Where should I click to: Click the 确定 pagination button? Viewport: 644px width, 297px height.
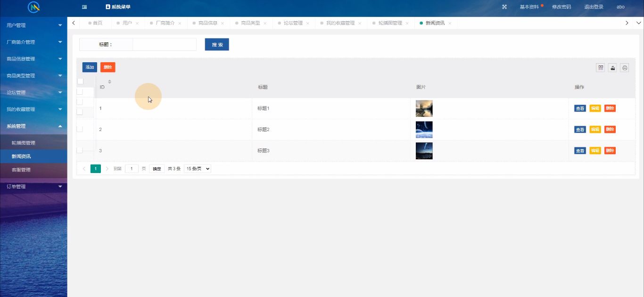tap(157, 169)
